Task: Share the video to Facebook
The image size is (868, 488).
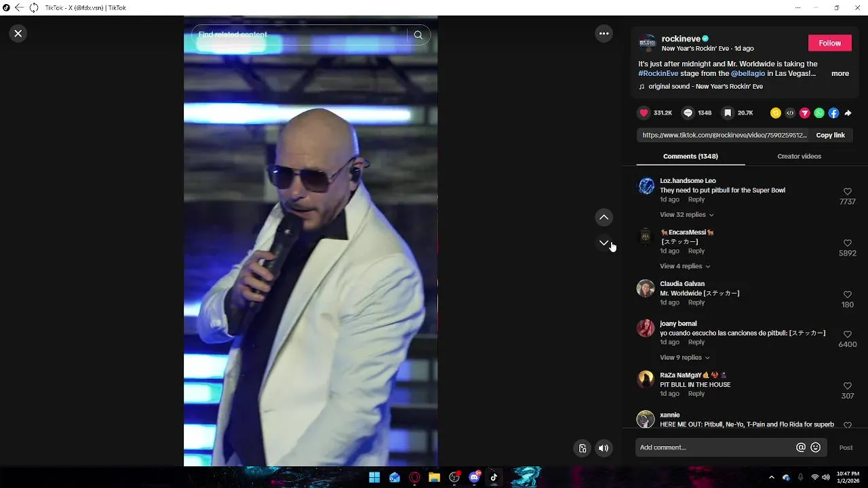Action: [833, 113]
